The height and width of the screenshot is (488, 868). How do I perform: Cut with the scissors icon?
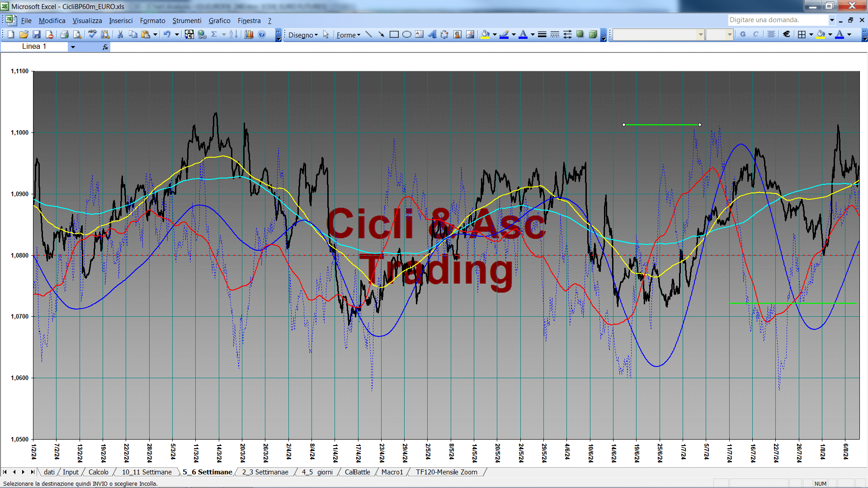click(120, 34)
